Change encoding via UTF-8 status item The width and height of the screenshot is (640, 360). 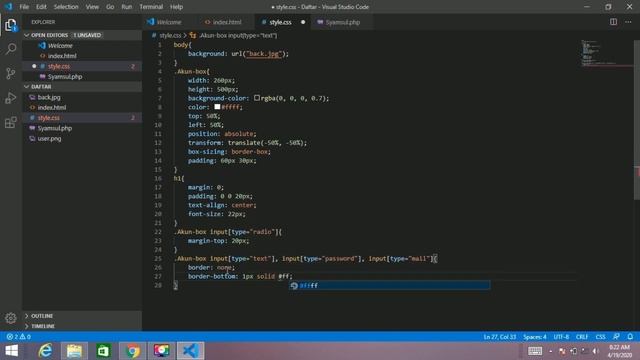pos(561,337)
